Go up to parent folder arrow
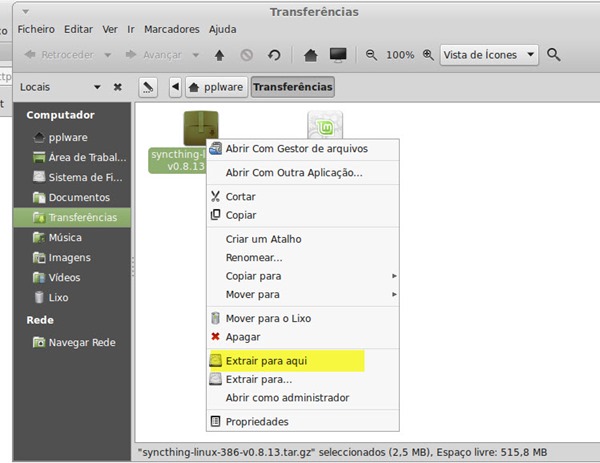Image resolution: width=600 pixels, height=463 pixels. coord(219,55)
